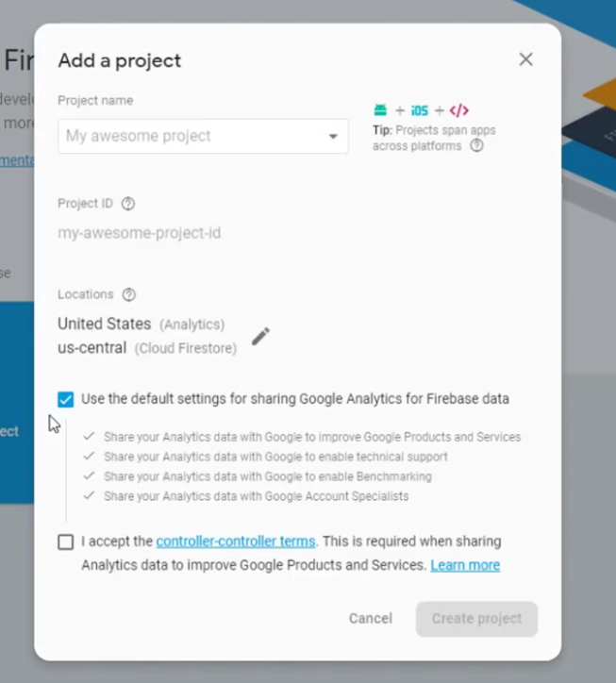Click the green Android platform icon
Screen dimensions: 616x683
(x=380, y=110)
